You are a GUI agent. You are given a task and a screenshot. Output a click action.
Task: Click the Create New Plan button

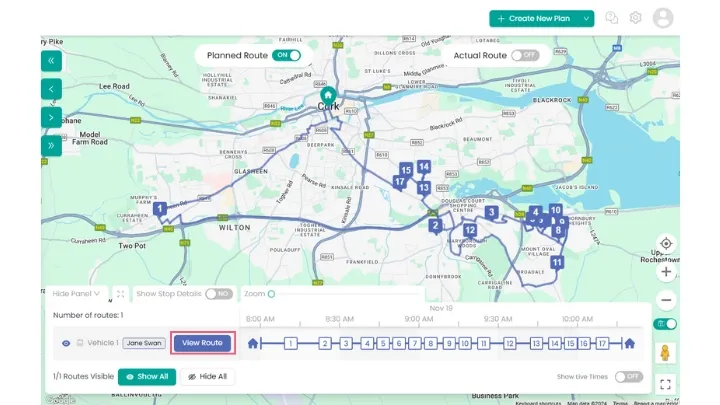[534, 18]
